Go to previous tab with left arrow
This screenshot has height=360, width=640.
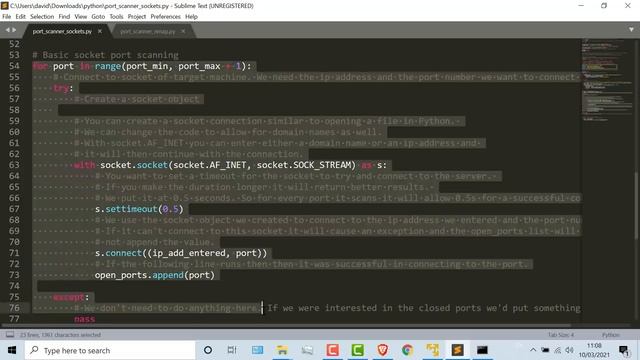coord(7,30)
